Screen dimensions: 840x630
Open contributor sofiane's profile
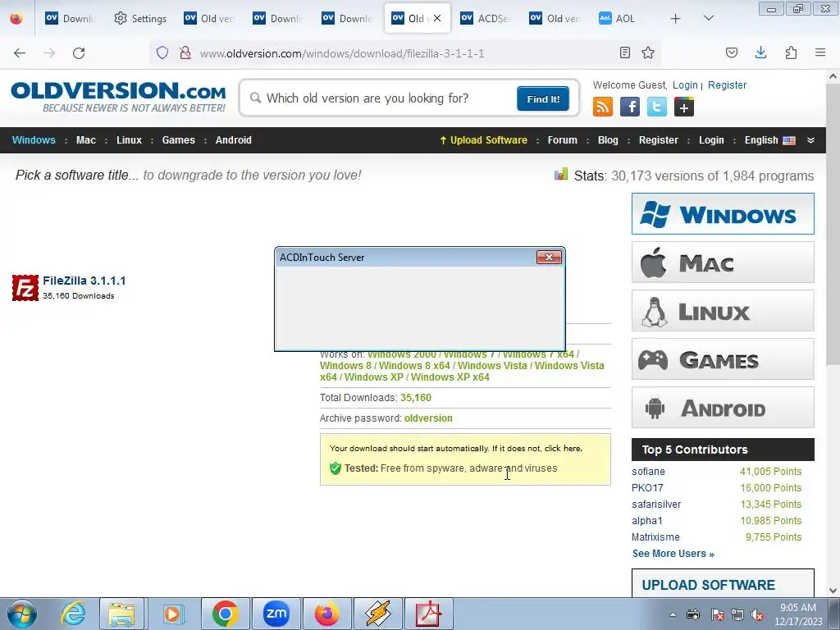pos(648,472)
